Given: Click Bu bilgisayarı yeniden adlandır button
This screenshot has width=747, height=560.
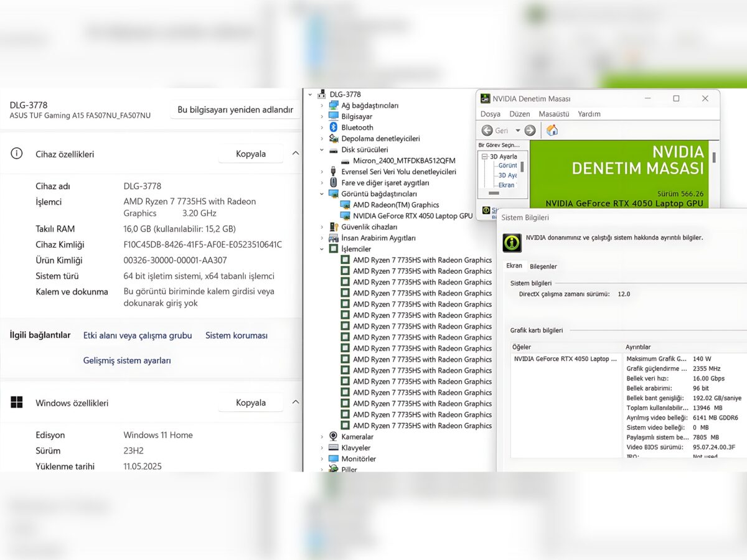Looking at the screenshot, I should click(235, 110).
